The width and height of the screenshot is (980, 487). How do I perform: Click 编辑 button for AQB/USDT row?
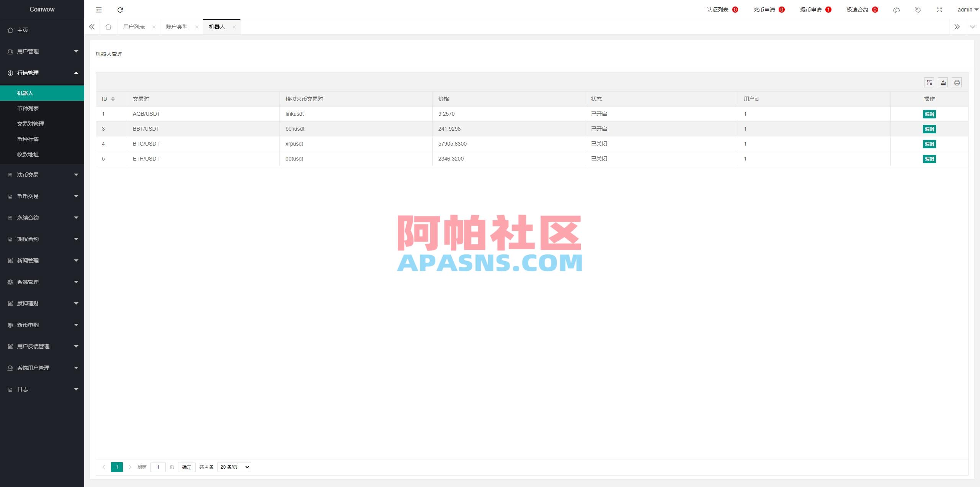(929, 114)
